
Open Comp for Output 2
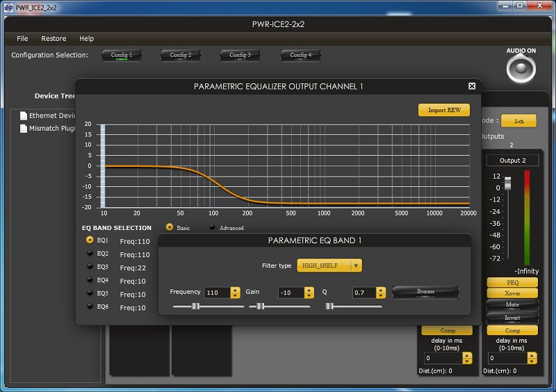coord(512,330)
